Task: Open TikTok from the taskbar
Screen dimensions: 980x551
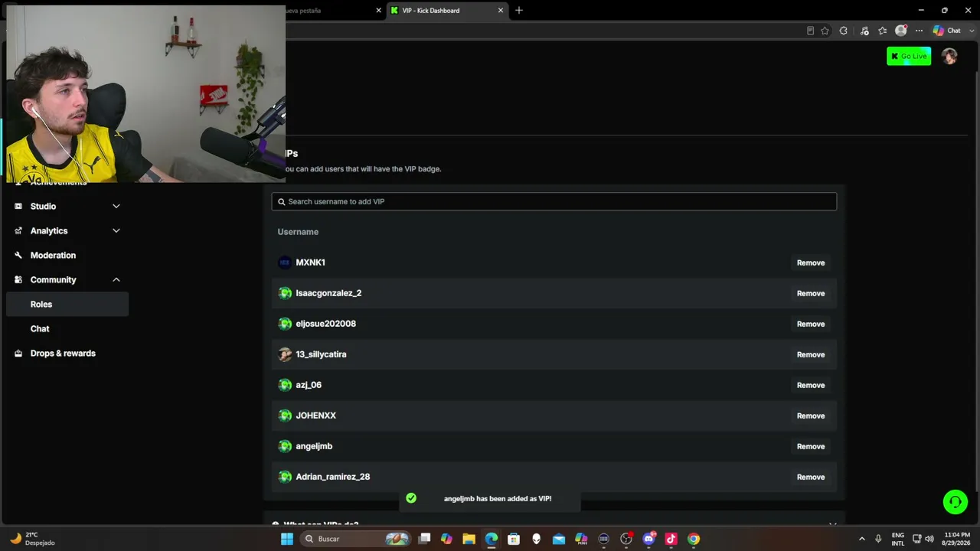Action: [671, 539]
